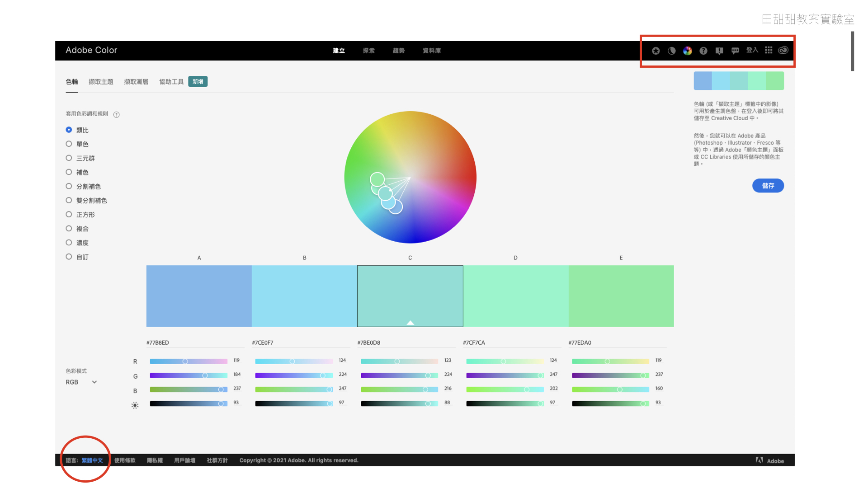Open the chat bubble icon
Image resolution: width=868 pixels, height=488 pixels.
click(x=735, y=51)
